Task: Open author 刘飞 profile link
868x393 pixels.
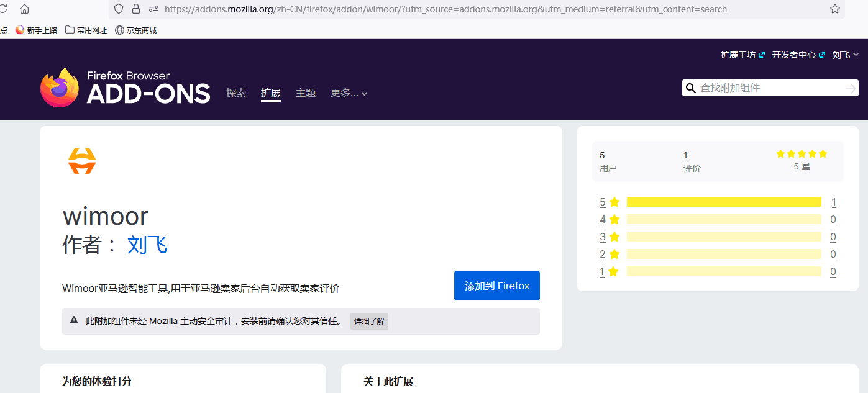Action: coord(147,245)
